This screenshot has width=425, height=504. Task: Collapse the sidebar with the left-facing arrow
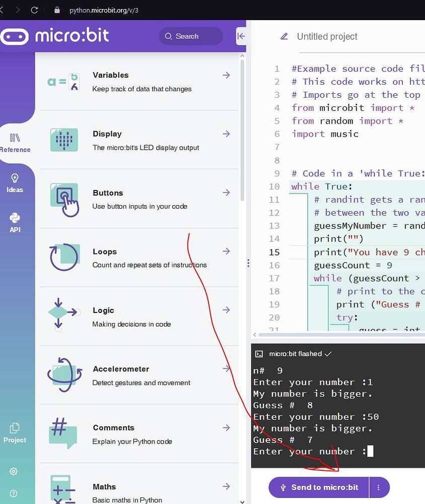(x=241, y=36)
